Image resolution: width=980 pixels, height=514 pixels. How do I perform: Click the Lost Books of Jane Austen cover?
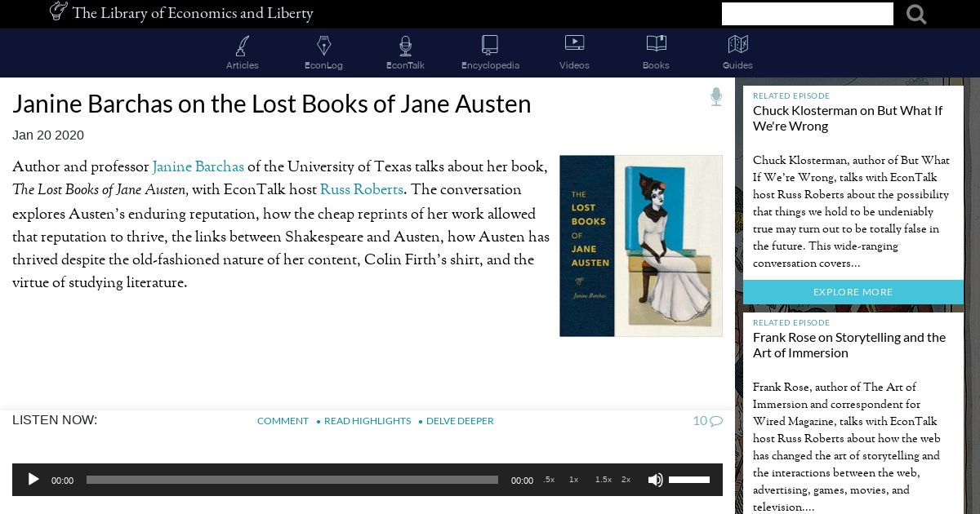click(641, 246)
